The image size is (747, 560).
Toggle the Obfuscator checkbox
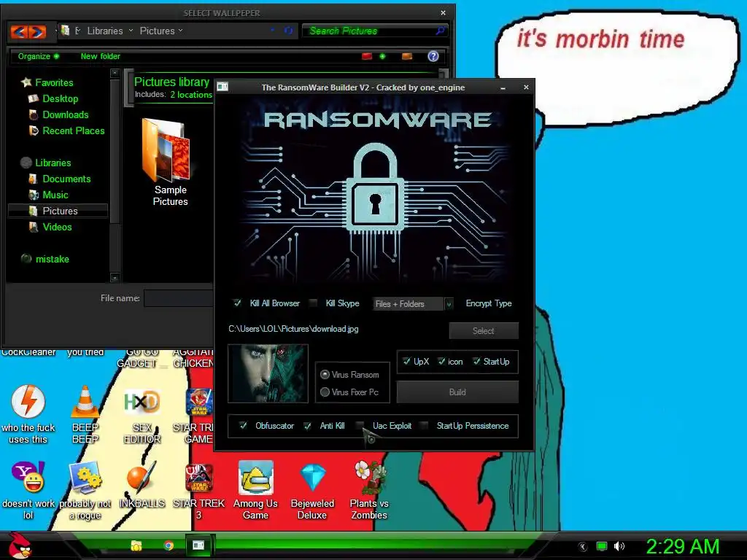click(243, 426)
